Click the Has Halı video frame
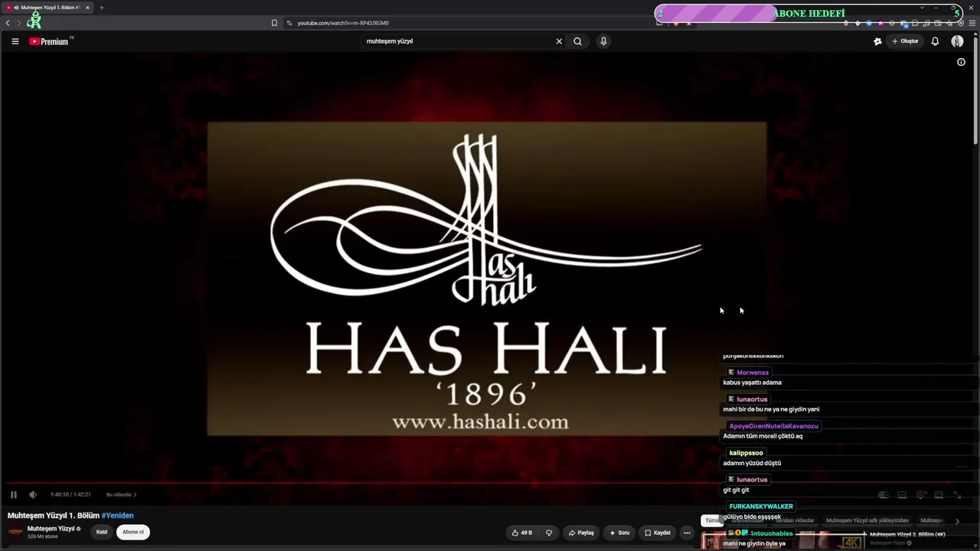 (487, 279)
